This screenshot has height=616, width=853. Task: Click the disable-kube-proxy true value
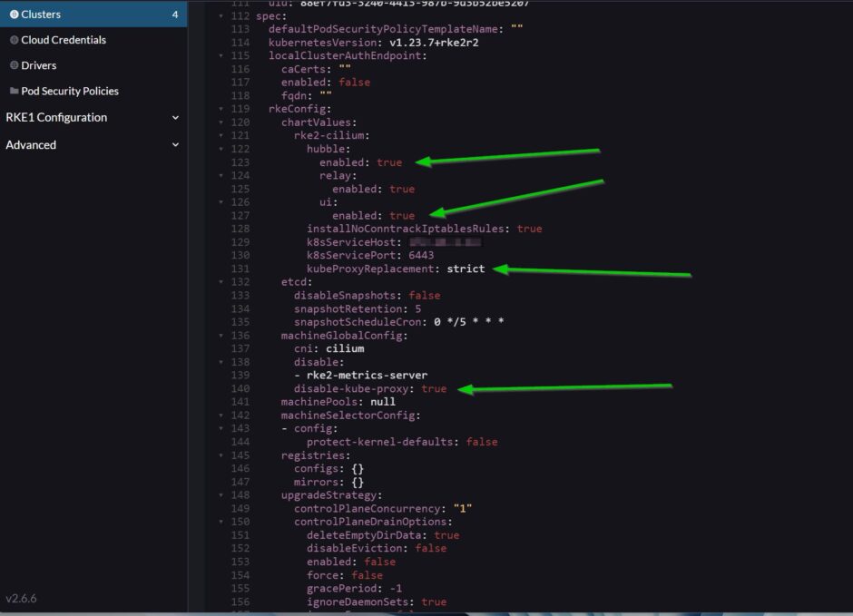pyautogui.click(x=434, y=388)
